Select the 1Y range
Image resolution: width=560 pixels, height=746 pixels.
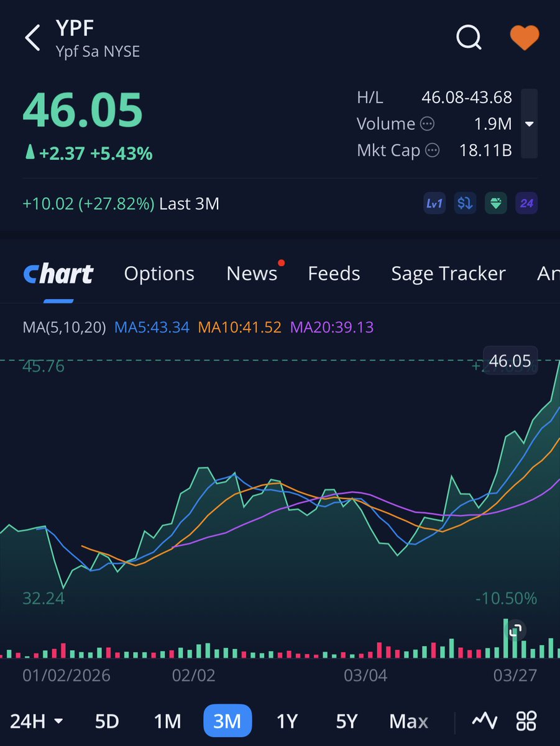click(x=287, y=721)
